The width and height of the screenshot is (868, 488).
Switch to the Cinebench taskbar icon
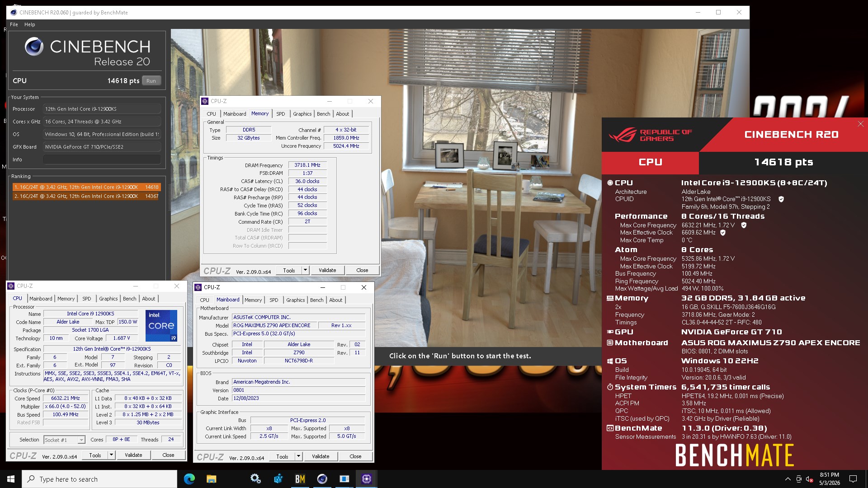322,479
